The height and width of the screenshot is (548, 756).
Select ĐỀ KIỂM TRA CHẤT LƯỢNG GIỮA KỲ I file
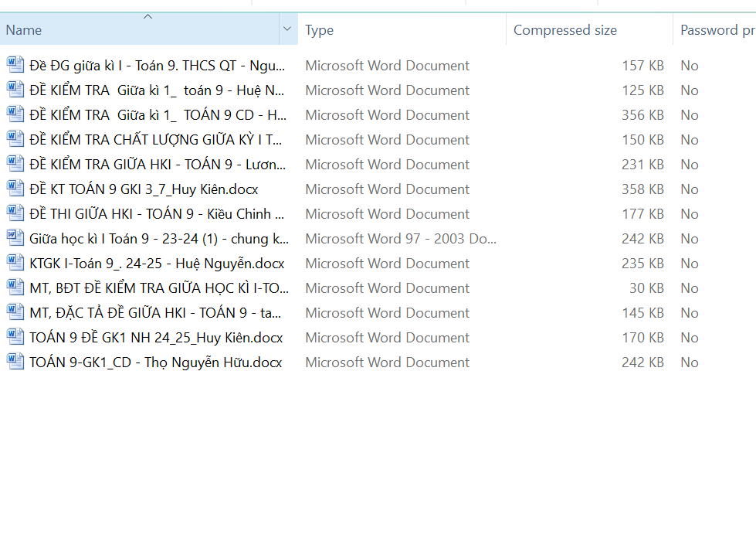click(156, 140)
